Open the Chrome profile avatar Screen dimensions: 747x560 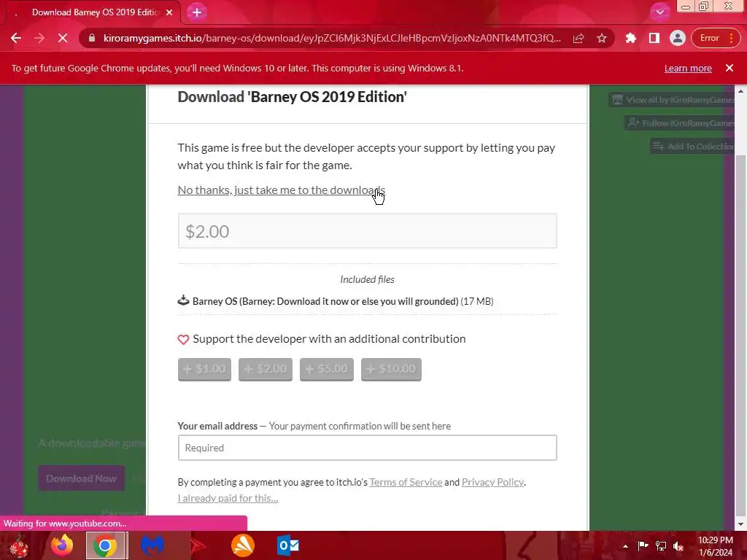click(677, 38)
